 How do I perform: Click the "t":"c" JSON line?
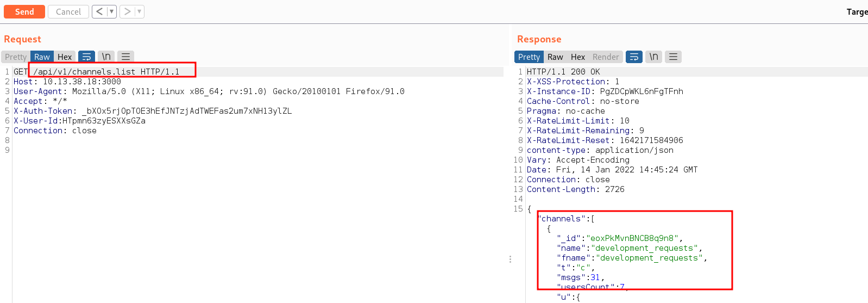click(576, 268)
